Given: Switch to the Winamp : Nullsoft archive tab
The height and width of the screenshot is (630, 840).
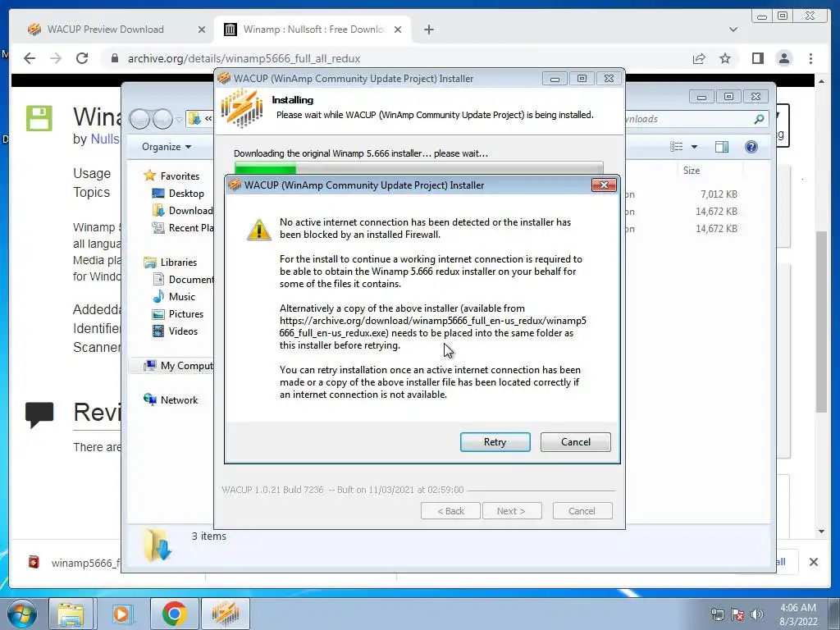Looking at the screenshot, I should click(x=313, y=30).
